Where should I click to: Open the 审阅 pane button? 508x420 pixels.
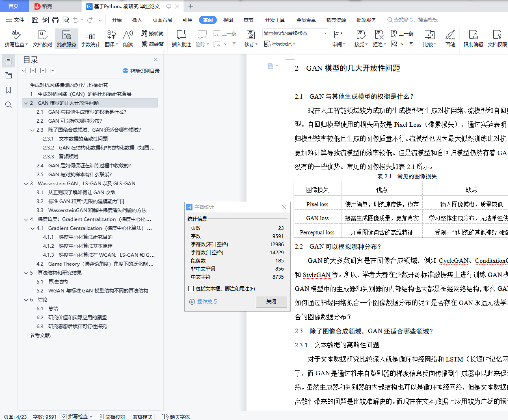(x=339, y=39)
